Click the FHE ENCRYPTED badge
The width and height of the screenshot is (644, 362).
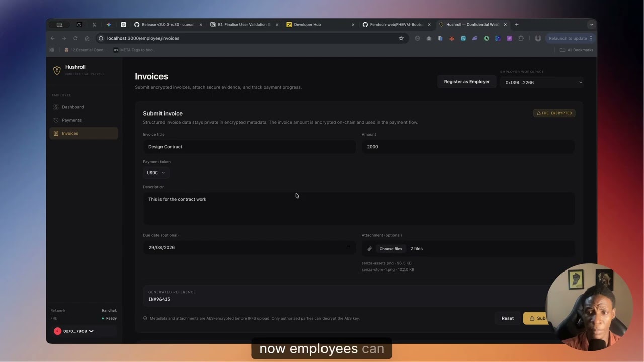[x=554, y=113]
